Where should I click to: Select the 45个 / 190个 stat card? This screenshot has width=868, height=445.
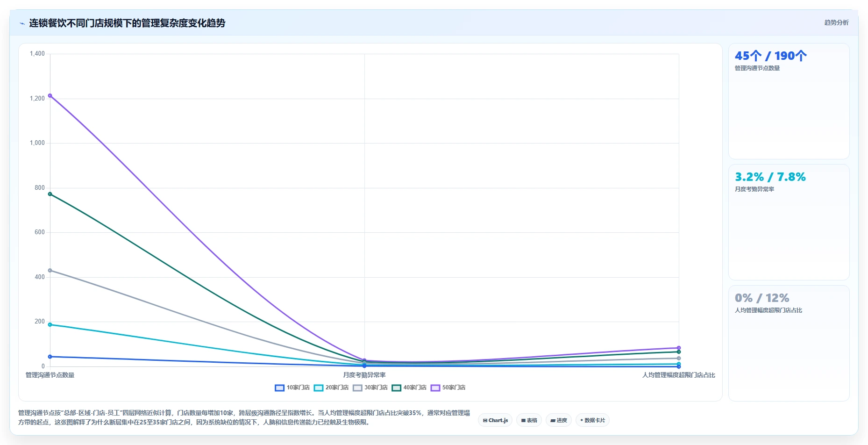[x=789, y=101]
